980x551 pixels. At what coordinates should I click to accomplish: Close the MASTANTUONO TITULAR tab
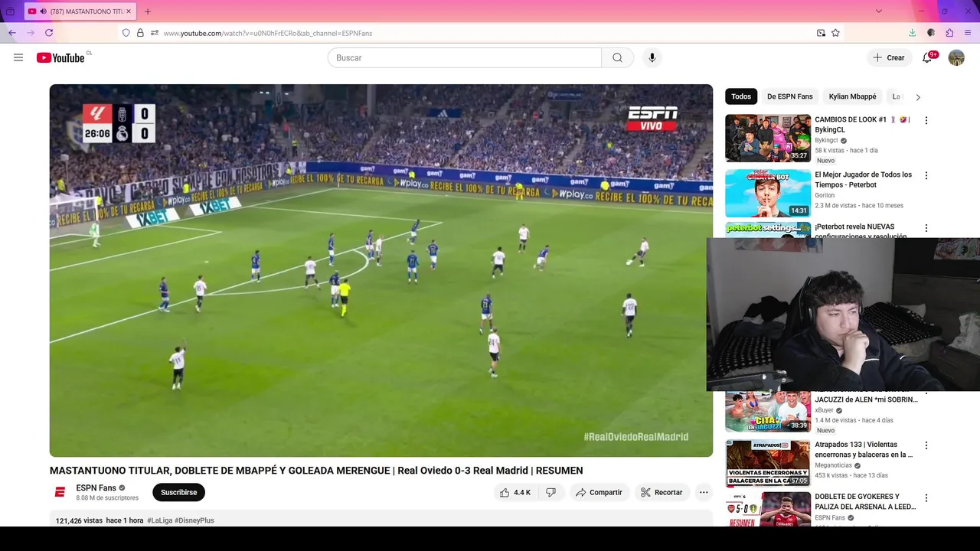coord(129,11)
